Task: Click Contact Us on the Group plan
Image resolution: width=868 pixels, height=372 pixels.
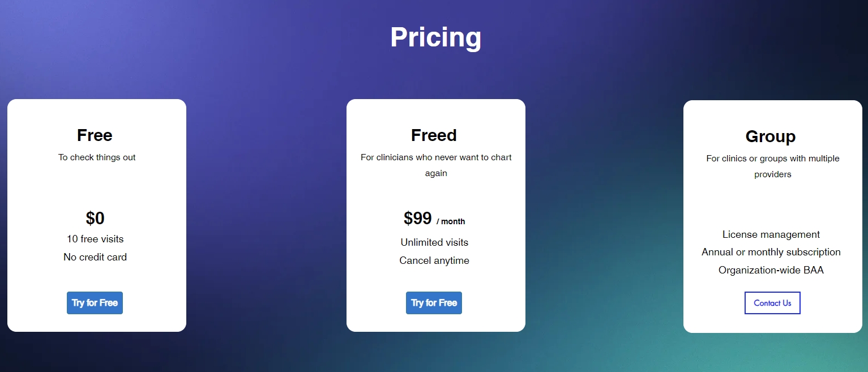Action: pos(772,302)
